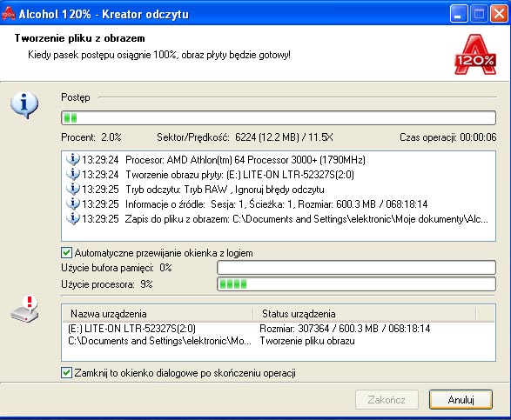Viewport: 511px width, 420px height.
Task: Click 'Sektor/Prędkość: 6224 (12.2 MB) / 11.5X' text
Action: [245, 137]
